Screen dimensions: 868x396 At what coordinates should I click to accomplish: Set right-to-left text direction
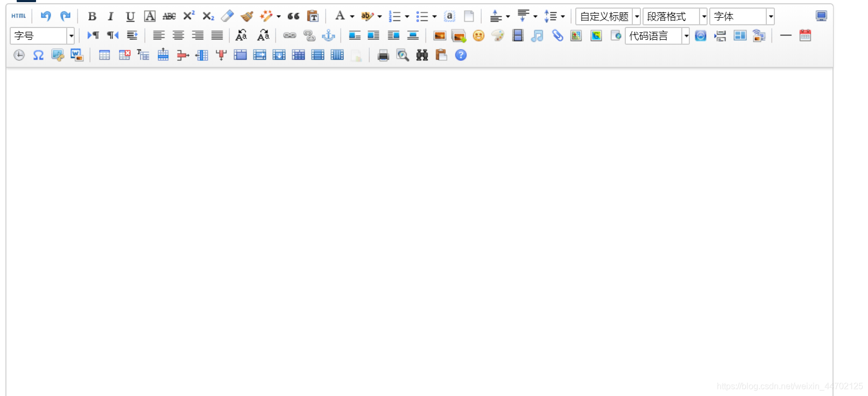coord(112,36)
